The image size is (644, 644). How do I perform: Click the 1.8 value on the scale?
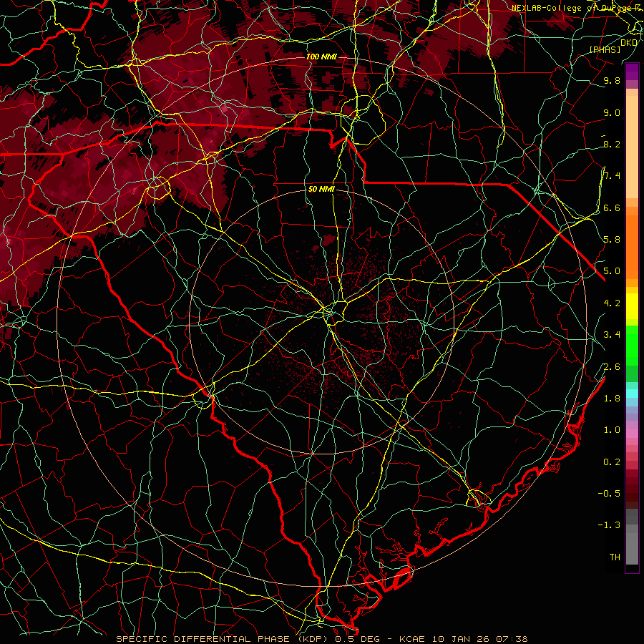(612, 399)
